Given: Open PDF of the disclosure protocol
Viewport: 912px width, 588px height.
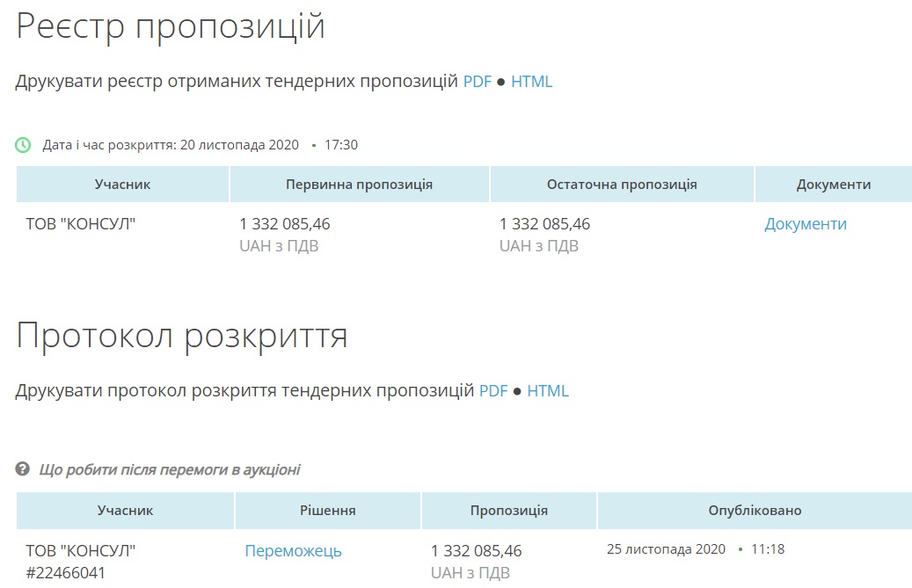Looking at the screenshot, I should 493,390.
